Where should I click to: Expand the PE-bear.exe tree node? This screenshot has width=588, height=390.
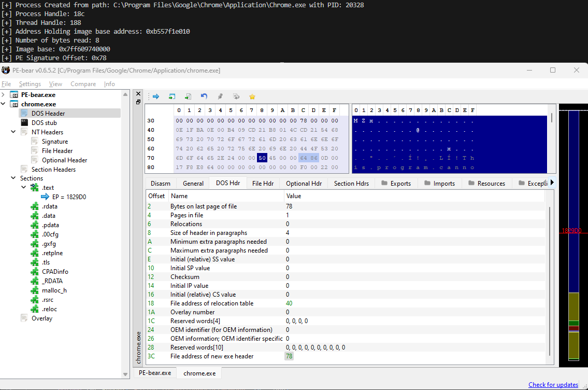[x=4, y=95]
